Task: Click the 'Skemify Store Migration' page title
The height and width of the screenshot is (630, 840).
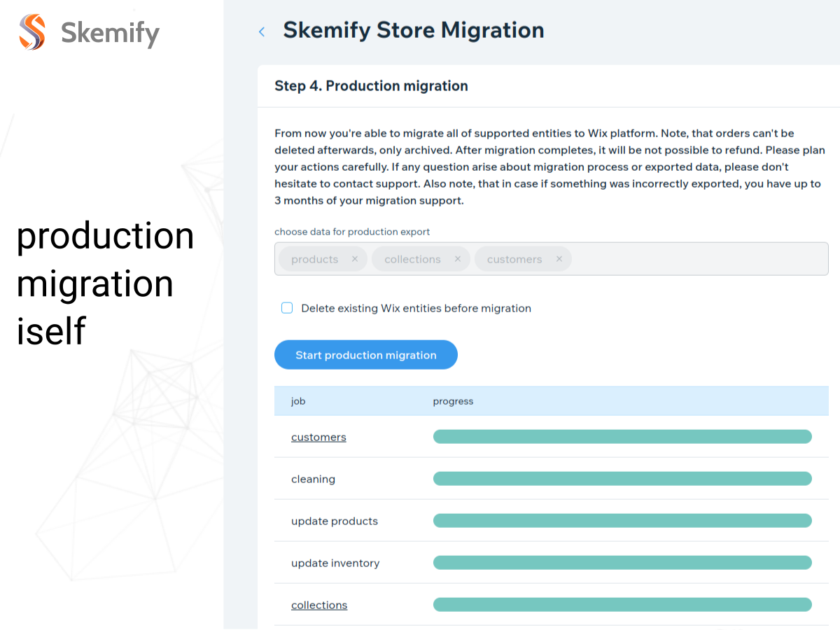Action: 414,30
